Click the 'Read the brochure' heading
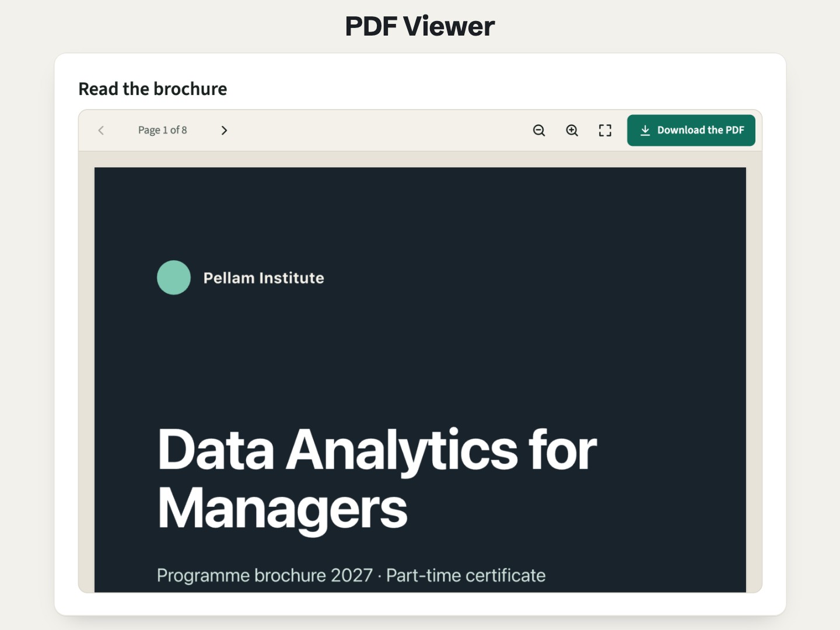Viewport: 840px width, 630px height. (153, 89)
